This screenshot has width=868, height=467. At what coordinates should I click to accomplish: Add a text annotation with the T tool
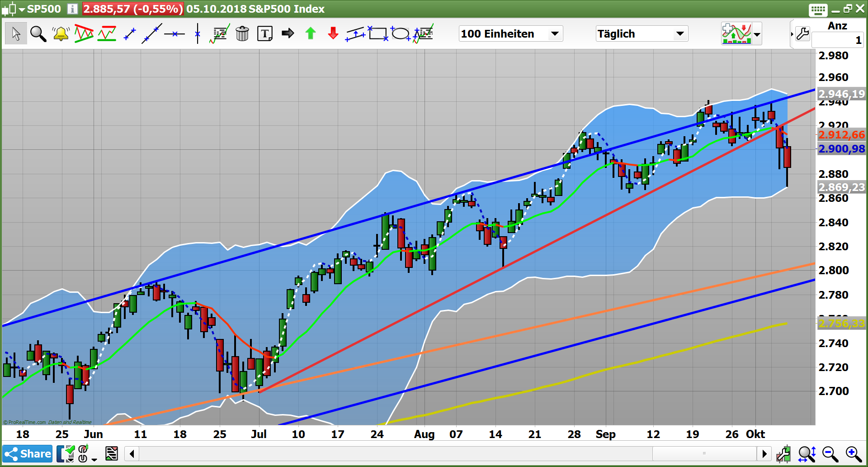click(265, 33)
